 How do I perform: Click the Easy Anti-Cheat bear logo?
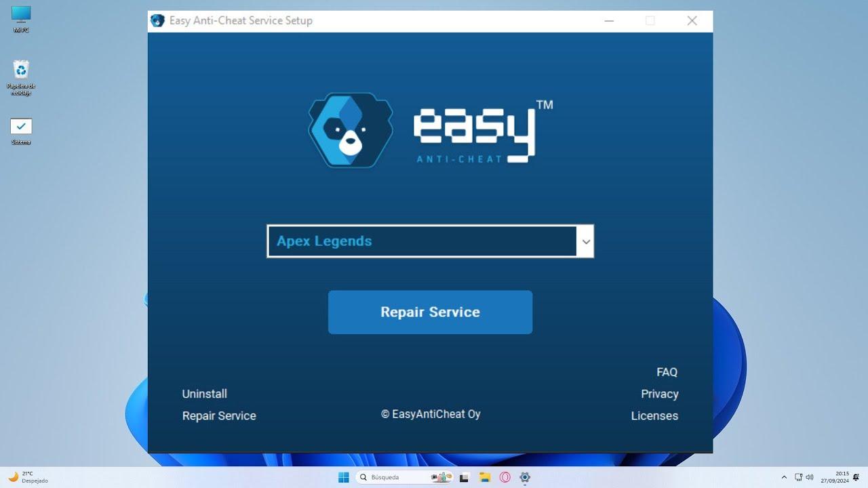(351, 130)
